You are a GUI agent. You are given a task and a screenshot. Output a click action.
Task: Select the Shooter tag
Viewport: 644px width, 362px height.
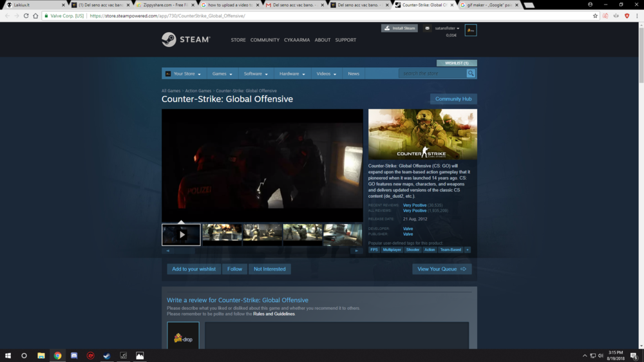[413, 249]
